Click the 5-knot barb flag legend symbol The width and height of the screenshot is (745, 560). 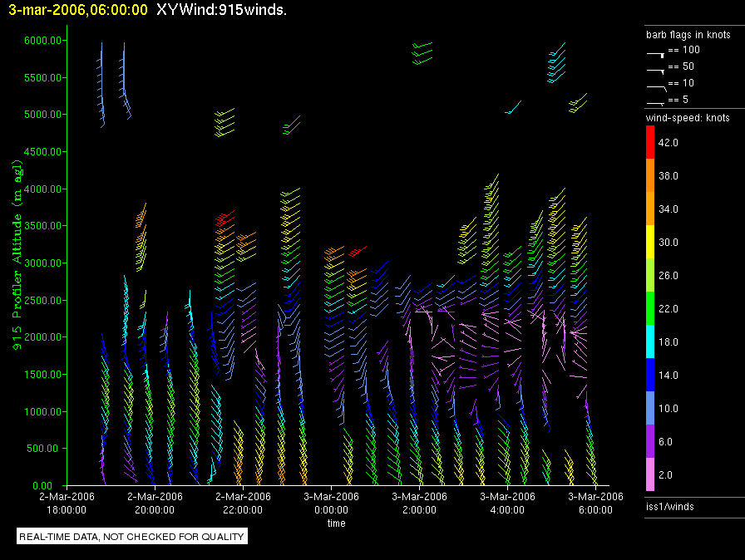click(x=656, y=101)
